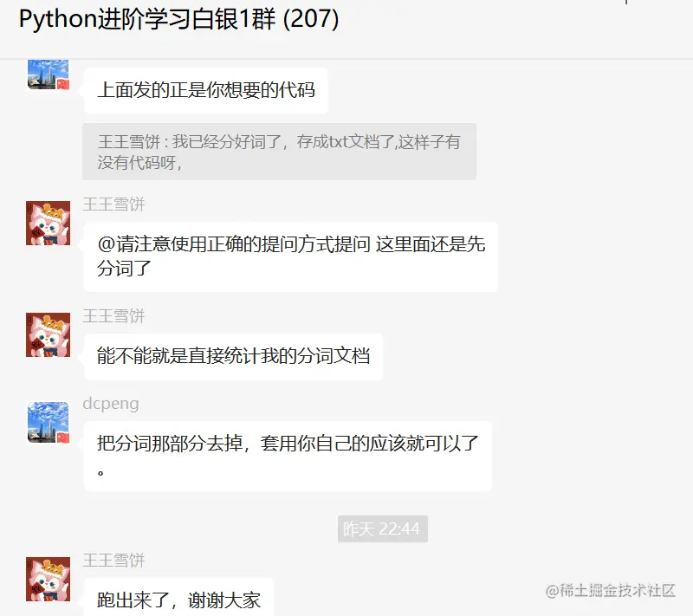Open 王王雪饼's avatar beside '能不能就是直接统计我的分词文档'

click(x=49, y=335)
